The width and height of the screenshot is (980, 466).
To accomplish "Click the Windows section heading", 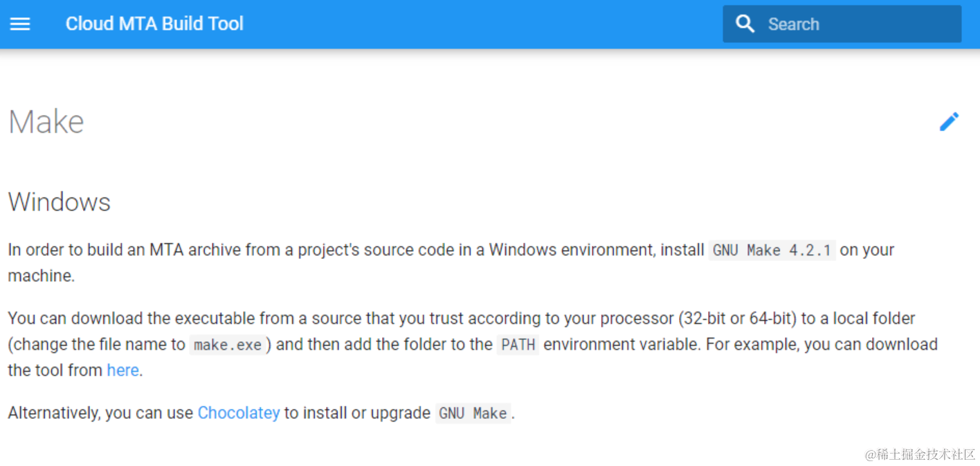I will 60,202.
